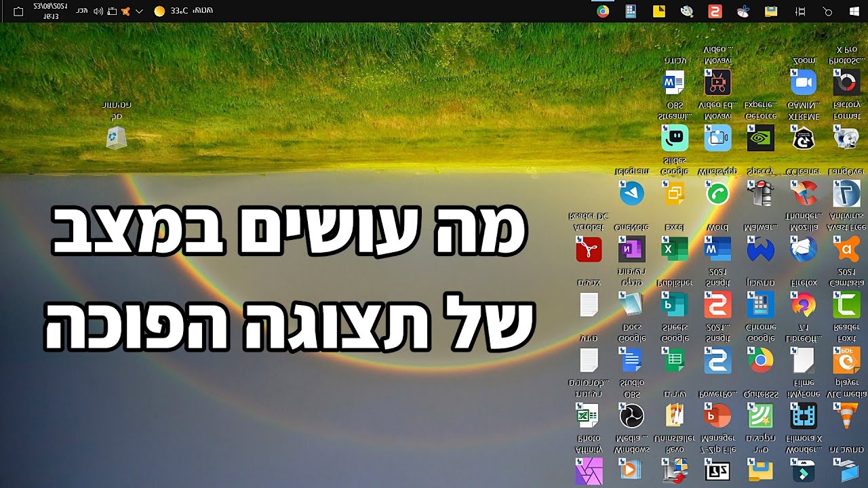Launch WhatsApp from the desktop
The image size is (868, 488).
(x=717, y=194)
